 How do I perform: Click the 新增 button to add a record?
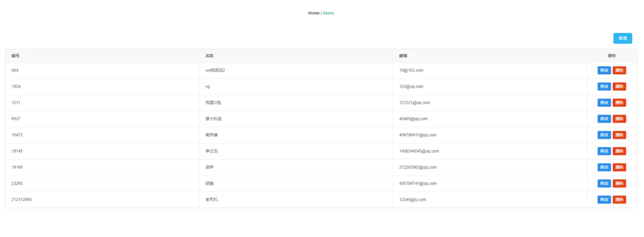point(623,38)
